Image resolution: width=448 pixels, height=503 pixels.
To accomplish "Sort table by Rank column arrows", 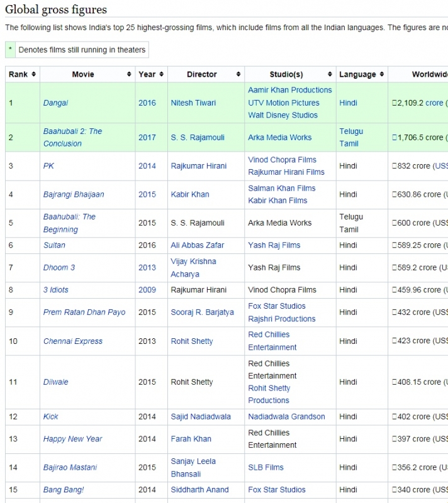I will pyautogui.click(x=33, y=74).
